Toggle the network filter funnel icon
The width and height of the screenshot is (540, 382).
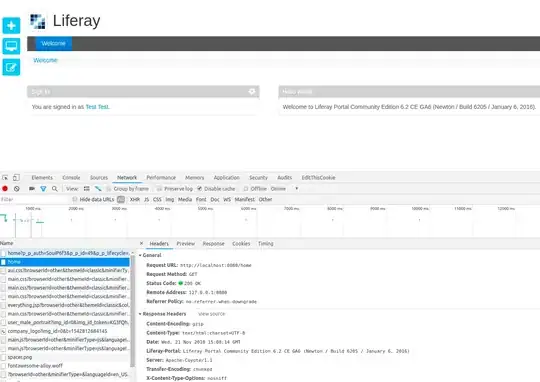(43, 189)
